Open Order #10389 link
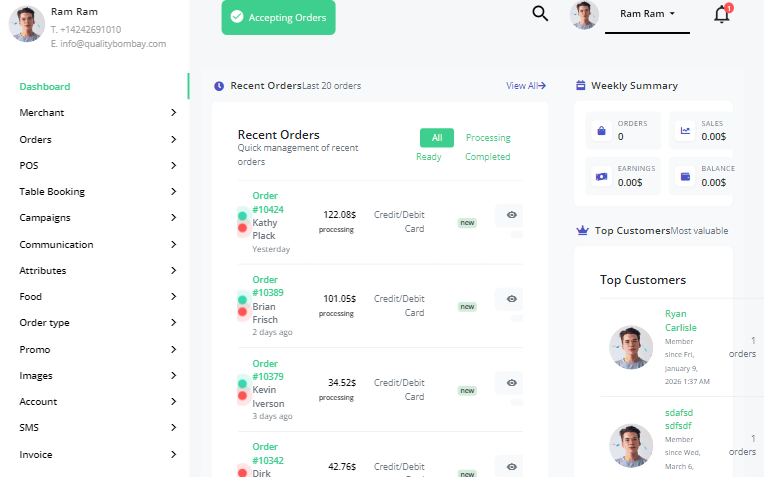 (267, 286)
